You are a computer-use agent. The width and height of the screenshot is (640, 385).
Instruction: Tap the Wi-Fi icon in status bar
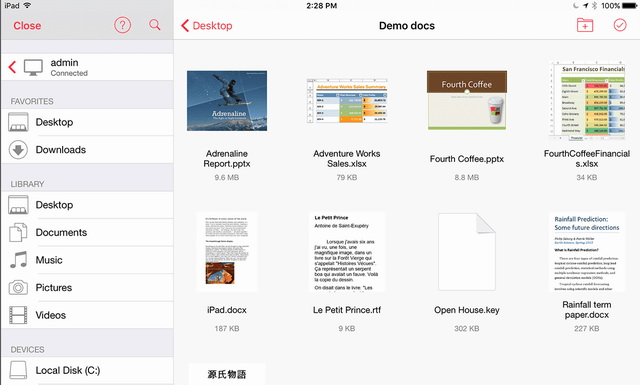pyautogui.click(x=27, y=5)
